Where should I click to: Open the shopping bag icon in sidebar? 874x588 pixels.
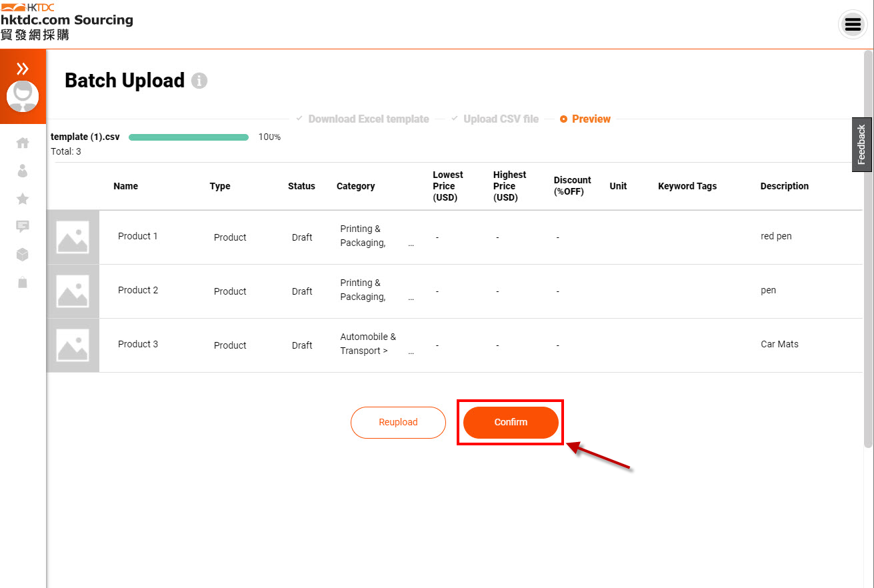pyautogui.click(x=23, y=283)
